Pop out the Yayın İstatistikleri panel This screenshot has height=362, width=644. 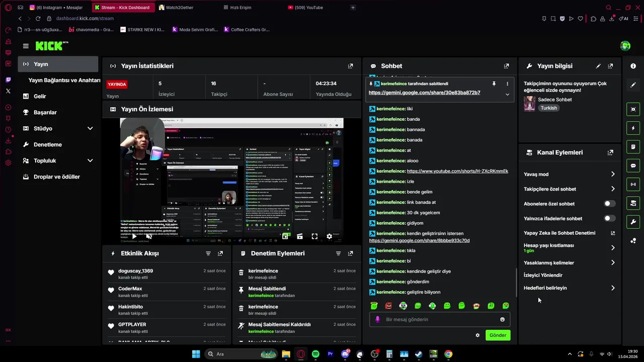pyautogui.click(x=351, y=66)
